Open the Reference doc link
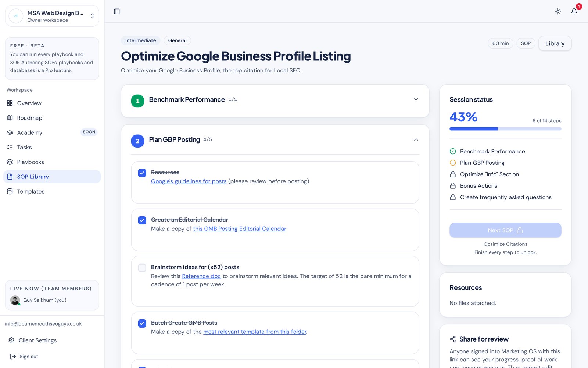Image resolution: width=588 pixels, height=368 pixels. click(x=201, y=276)
